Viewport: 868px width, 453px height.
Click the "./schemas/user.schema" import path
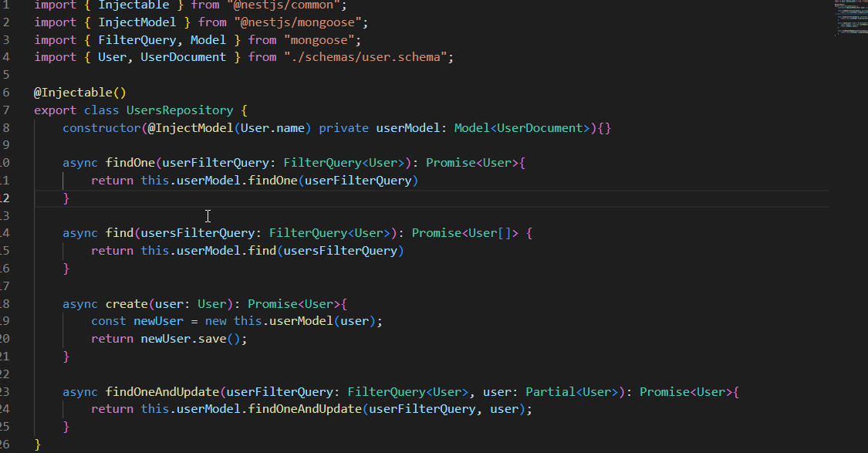[x=366, y=57]
